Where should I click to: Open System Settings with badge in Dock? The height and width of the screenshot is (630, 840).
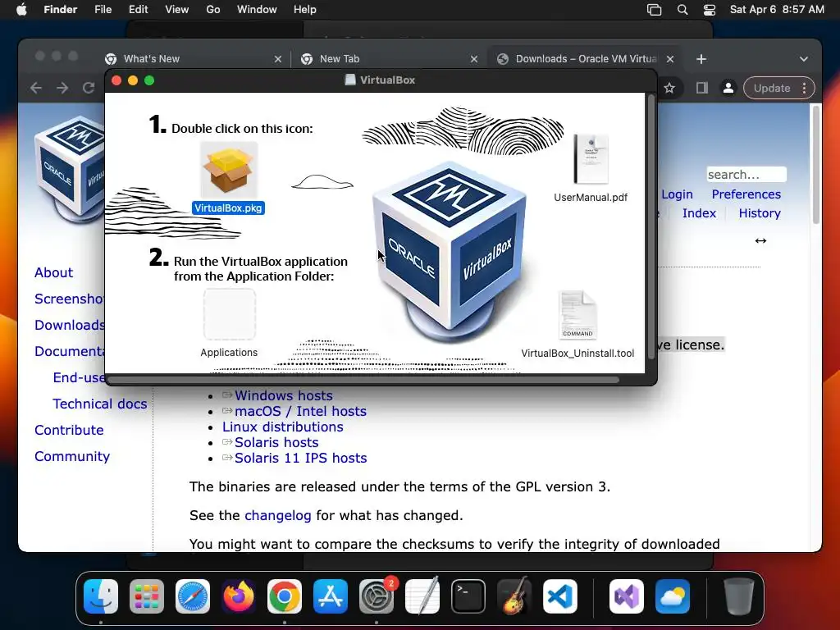point(377,596)
